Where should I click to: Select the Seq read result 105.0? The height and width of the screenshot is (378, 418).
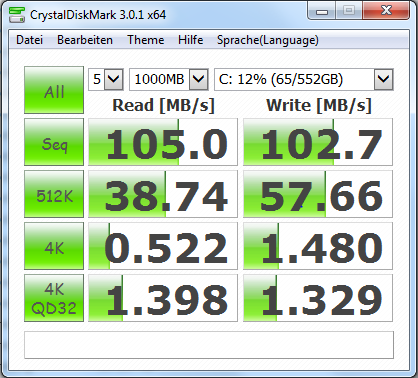[x=163, y=142]
